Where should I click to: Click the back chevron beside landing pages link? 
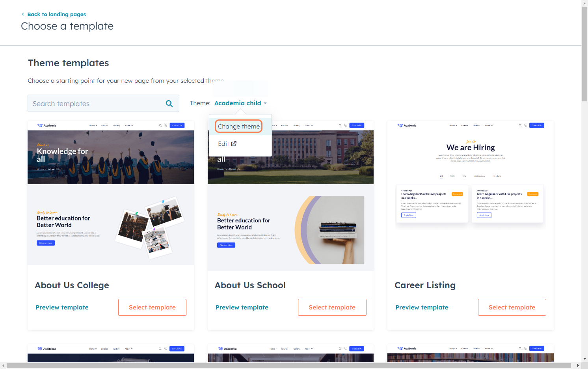click(x=23, y=14)
